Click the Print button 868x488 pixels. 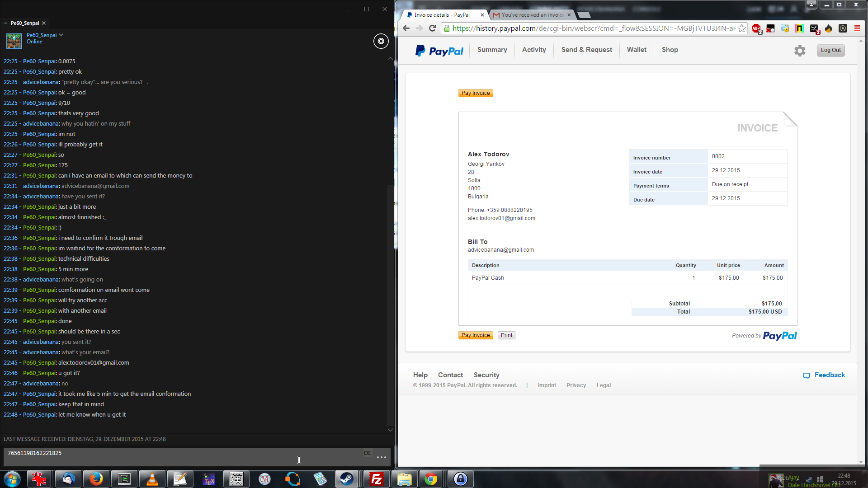pyautogui.click(x=506, y=335)
